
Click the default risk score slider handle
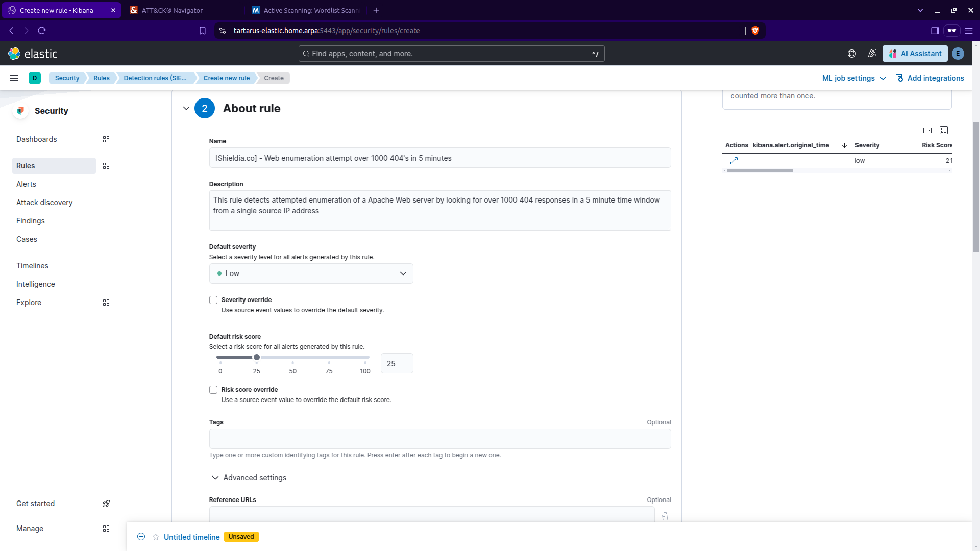pyautogui.click(x=257, y=357)
